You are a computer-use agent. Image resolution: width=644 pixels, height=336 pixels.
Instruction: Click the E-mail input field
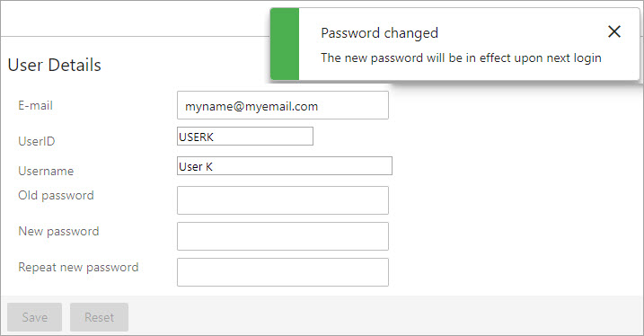pyautogui.click(x=283, y=105)
